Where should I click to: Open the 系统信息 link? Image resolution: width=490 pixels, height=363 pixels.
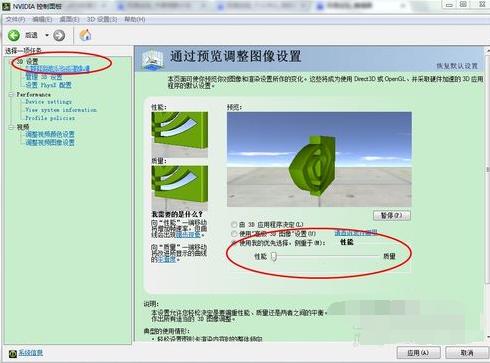pyautogui.click(x=30, y=353)
